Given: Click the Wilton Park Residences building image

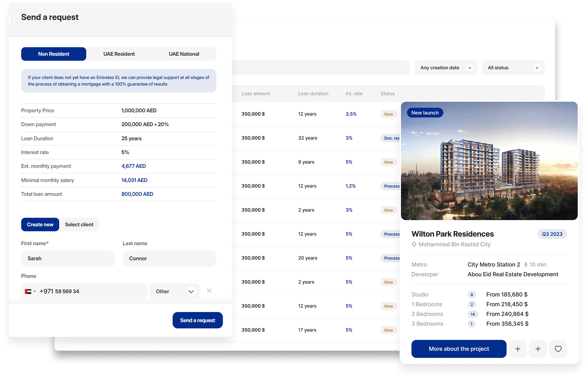Looking at the screenshot, I should click(x=489, y=166).
